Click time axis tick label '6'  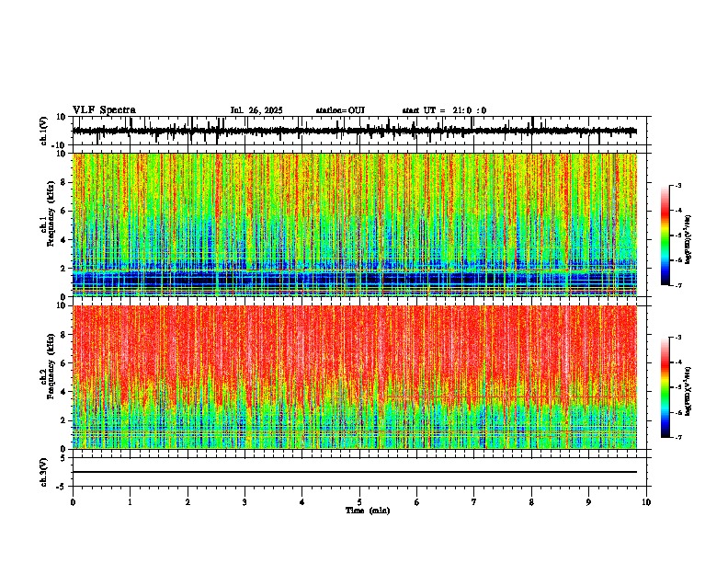(x=417, y=502)
